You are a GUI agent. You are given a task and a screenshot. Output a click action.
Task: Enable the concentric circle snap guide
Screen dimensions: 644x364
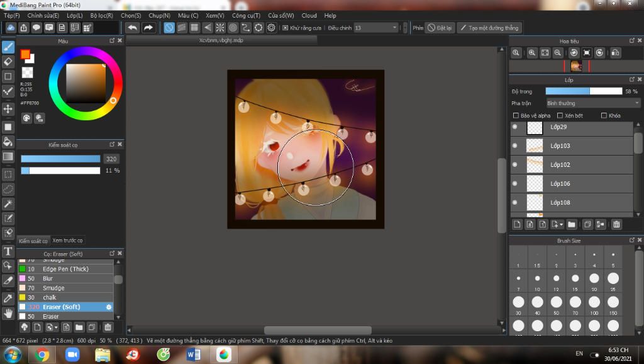233,28
